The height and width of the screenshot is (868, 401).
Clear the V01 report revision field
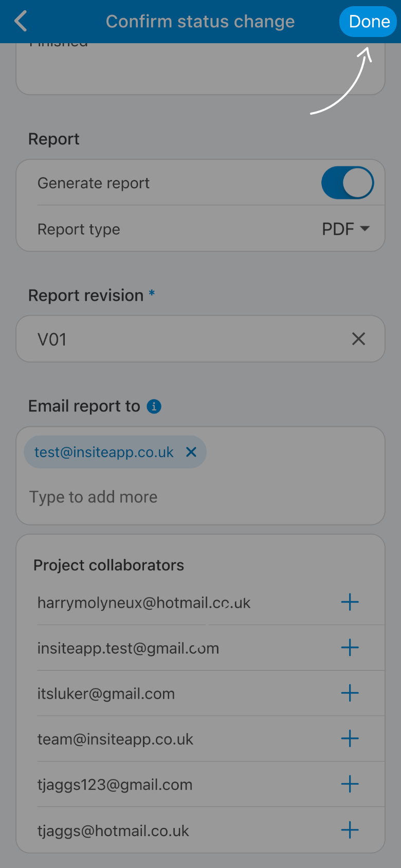tap(358, 339)
